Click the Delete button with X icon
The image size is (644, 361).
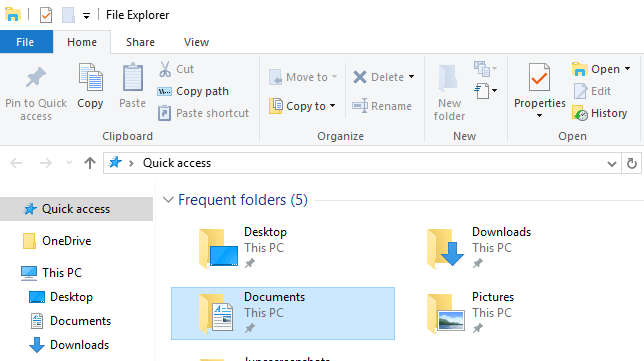pyautogui.click(x=378, y=77)
